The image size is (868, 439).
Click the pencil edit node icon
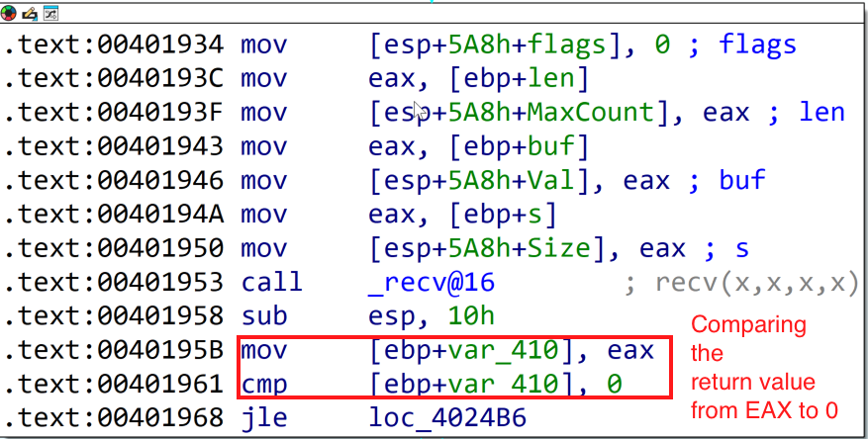(x=28, y=13)
